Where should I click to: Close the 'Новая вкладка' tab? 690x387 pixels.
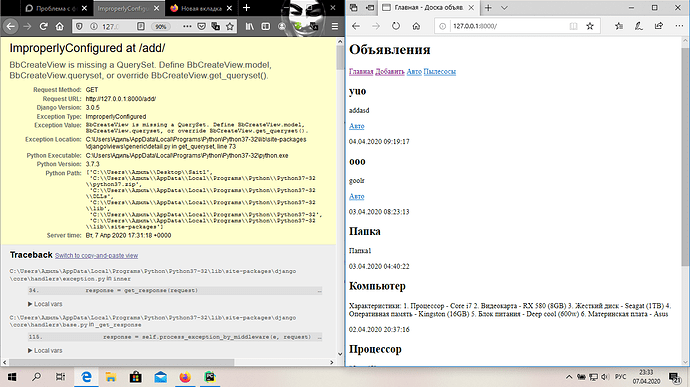[x=229, y=8]
